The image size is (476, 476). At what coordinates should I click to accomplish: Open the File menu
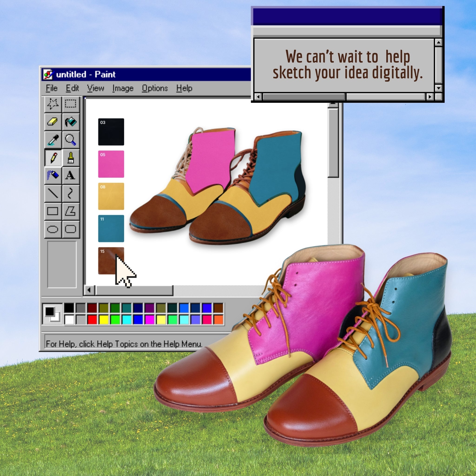[52, 88]
